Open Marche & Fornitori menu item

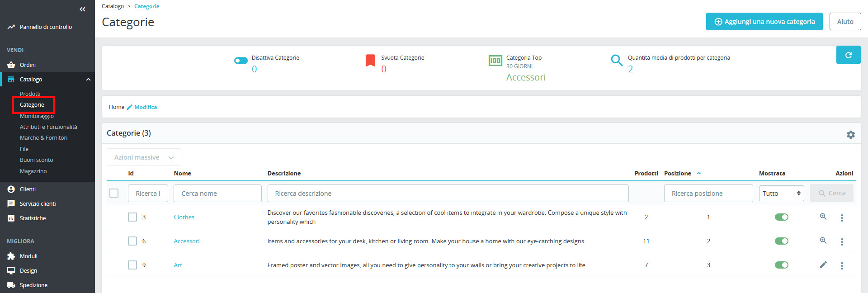(43, 138)
